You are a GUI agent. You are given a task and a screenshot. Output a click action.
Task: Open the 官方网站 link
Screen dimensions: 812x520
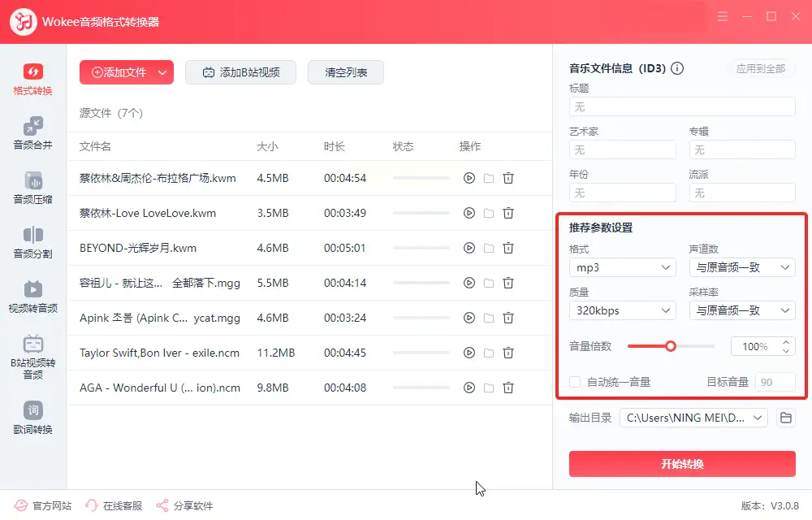click(43, 505)
